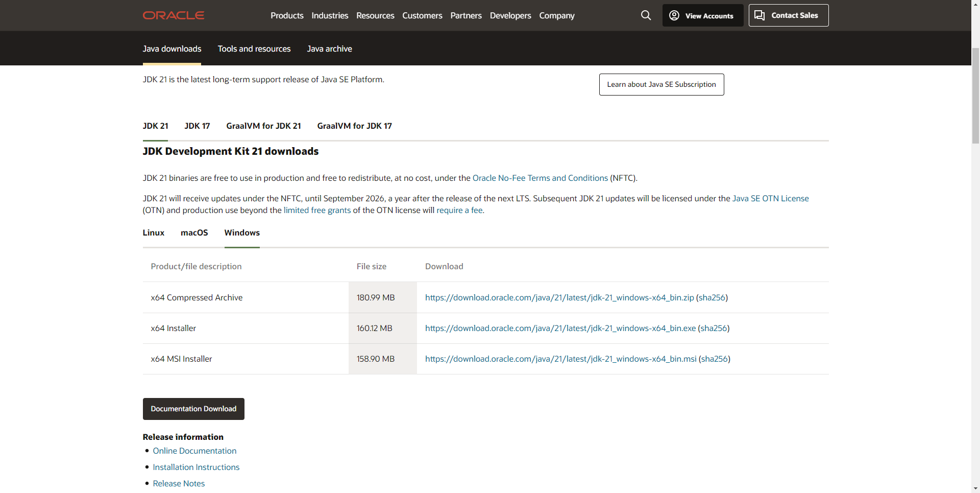Open the search magnifier icon

(x=646, y=15)
